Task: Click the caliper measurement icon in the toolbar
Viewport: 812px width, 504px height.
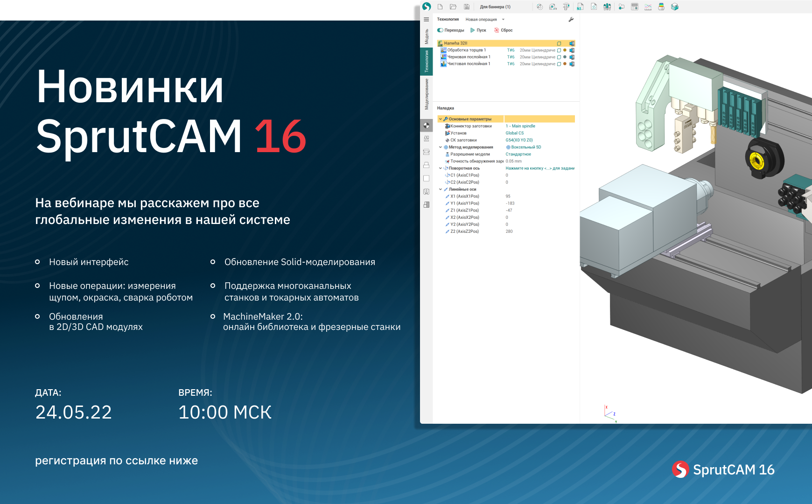Action: 566,7
